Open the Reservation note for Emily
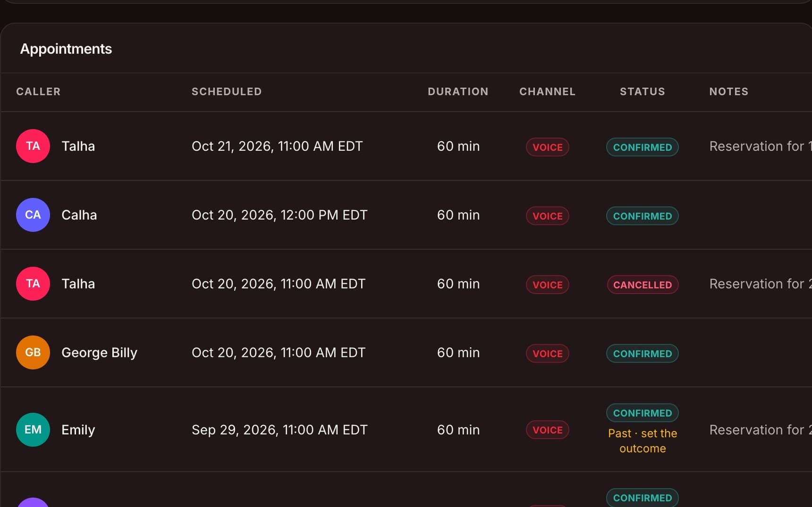 tap(761, 430)
